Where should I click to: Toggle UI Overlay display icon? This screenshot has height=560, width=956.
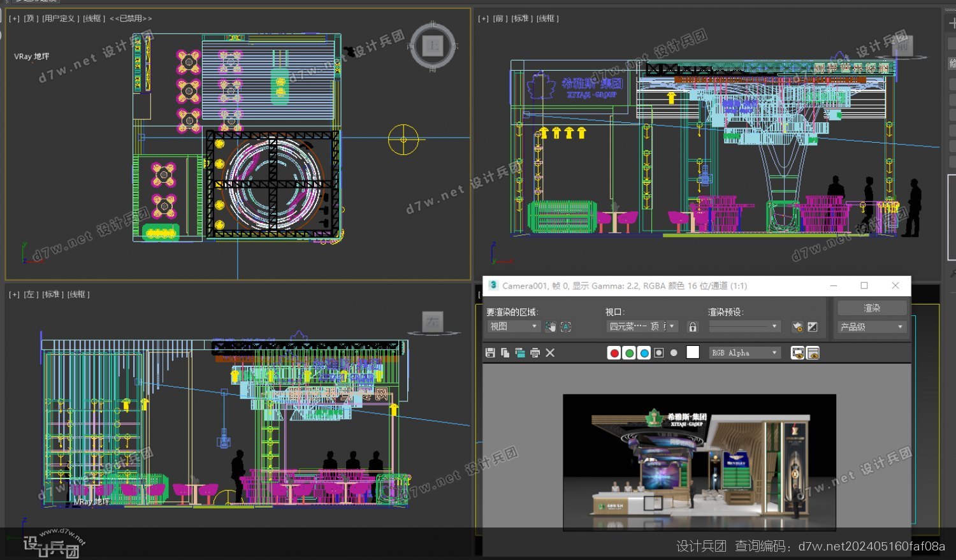(x=797, y=353)
